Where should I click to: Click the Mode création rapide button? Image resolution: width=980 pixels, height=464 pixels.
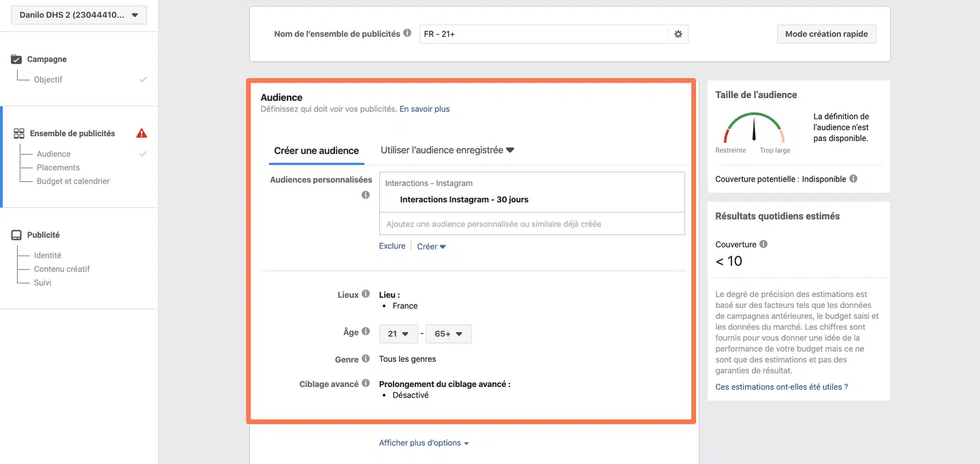point(826,34)
